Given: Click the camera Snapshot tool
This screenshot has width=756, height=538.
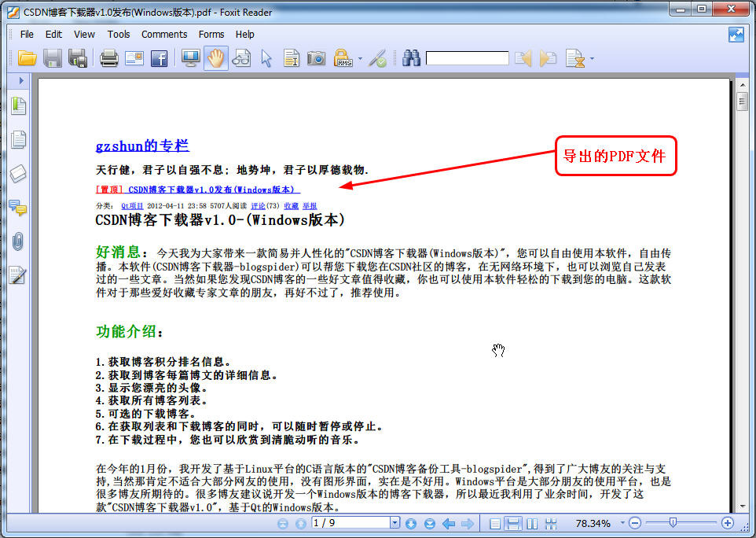Looking at the screenshot, I should [x=316, y=58].
